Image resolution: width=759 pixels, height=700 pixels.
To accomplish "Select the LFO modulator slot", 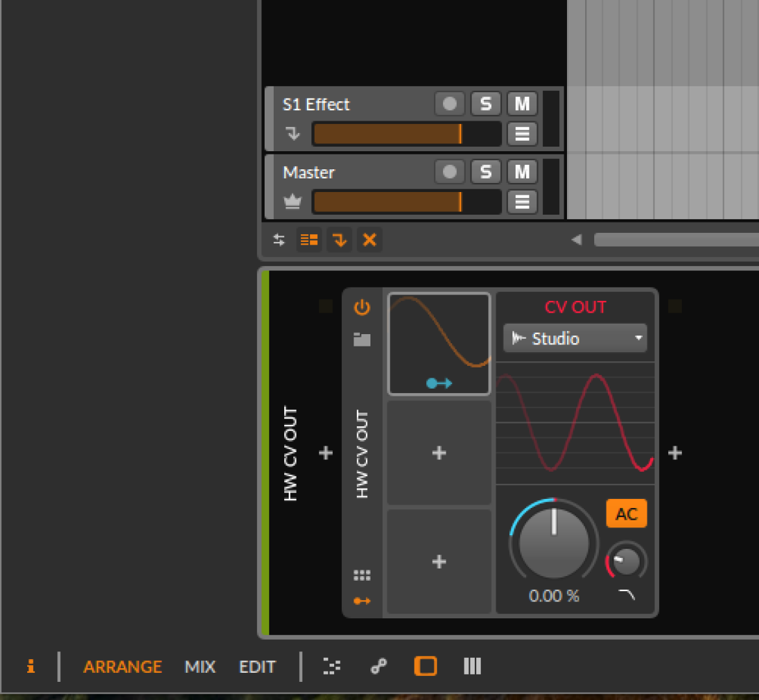I will pos(440,344).
